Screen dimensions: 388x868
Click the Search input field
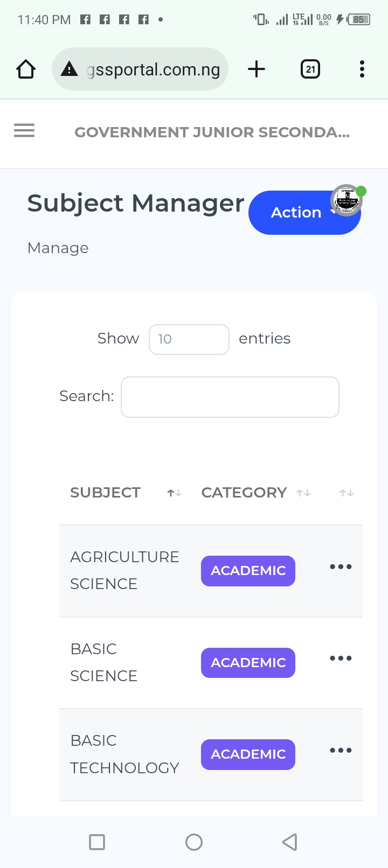[x=230, y=397]
